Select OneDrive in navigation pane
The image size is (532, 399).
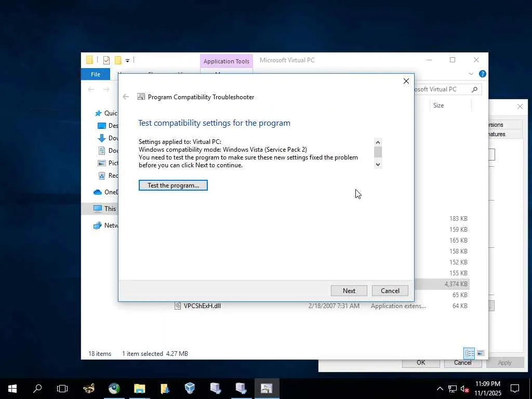[x=105, y=192]
